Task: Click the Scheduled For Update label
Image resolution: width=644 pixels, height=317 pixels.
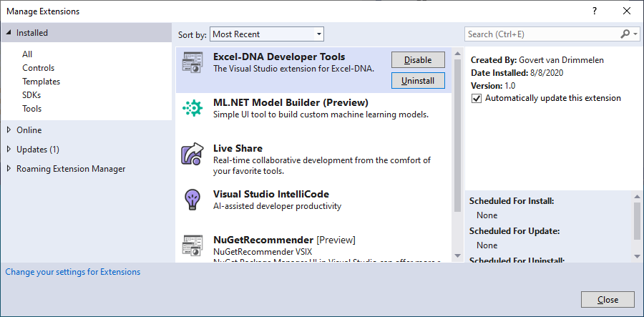Action: (x=514, y=231)
